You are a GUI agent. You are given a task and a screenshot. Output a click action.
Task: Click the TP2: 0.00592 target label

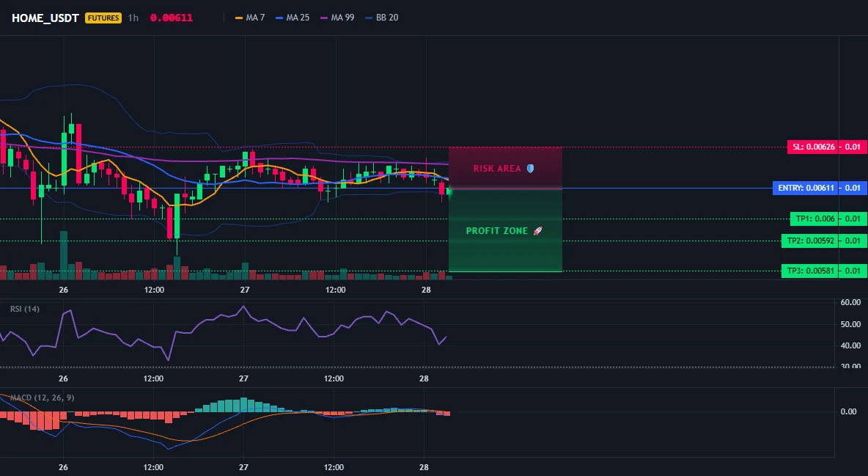[x=810, y=241]
